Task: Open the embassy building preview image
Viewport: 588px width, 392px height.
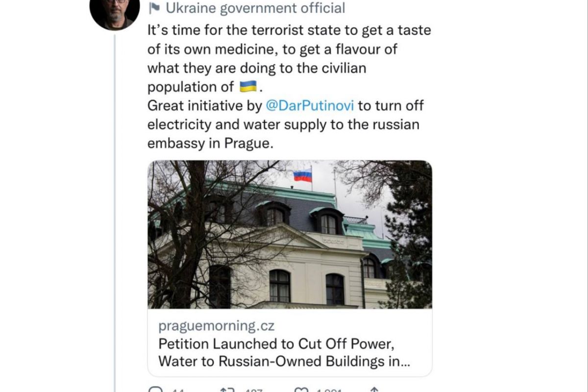Action: [290, 234]
